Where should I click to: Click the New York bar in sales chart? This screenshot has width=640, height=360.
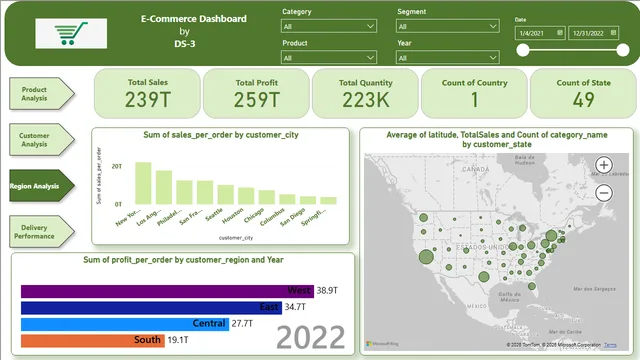click(143, 183)
